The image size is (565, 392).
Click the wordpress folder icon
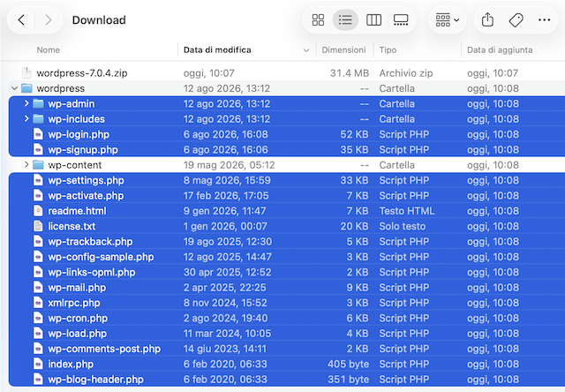coord(26,88)
